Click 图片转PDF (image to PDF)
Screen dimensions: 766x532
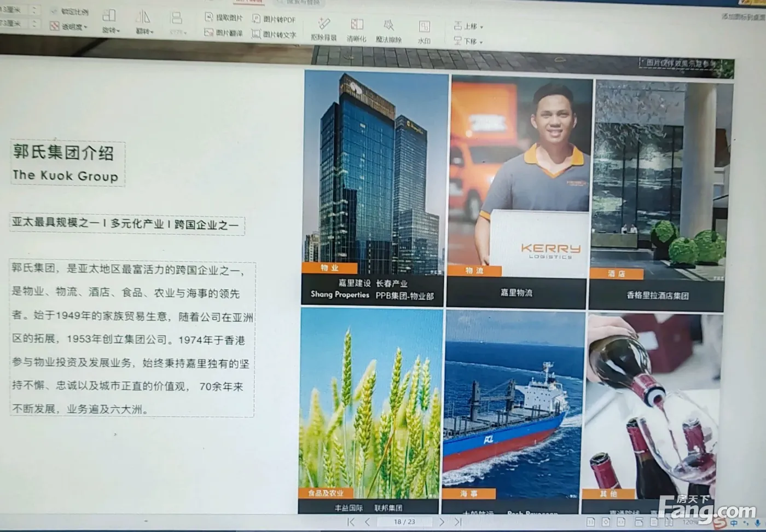coord(274,20)
